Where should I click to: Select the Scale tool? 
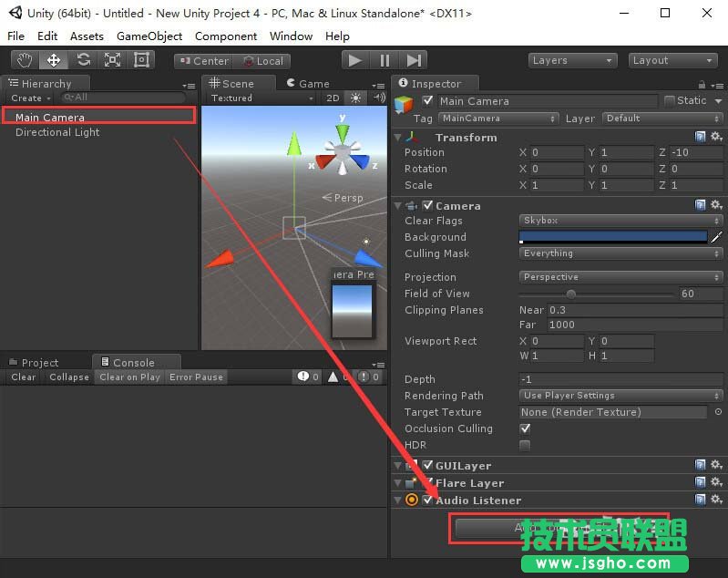[112, 60]
